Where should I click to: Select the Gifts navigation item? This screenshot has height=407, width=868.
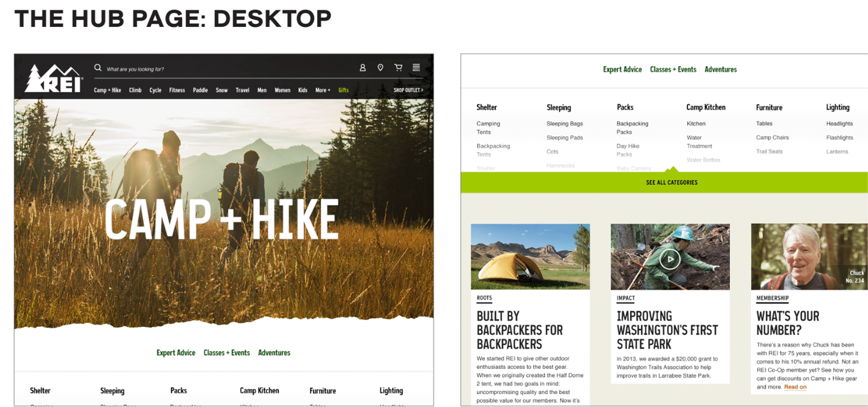click(343, 90)
